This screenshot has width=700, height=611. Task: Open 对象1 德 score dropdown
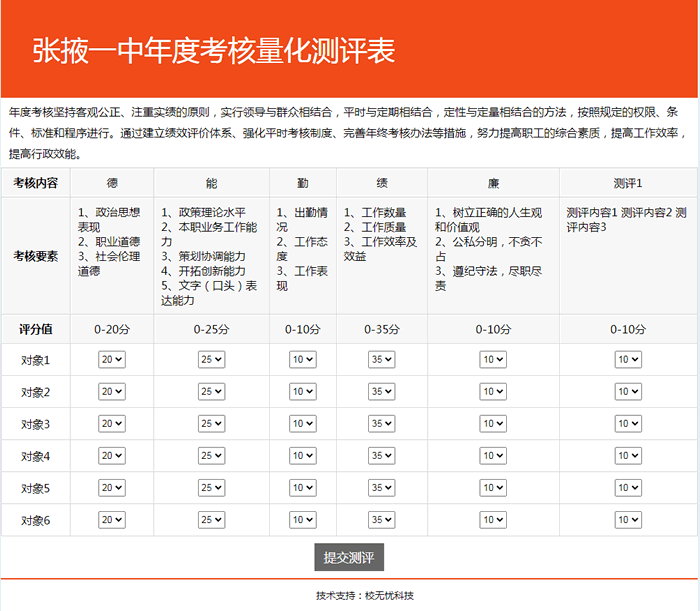tap(111, 360)
